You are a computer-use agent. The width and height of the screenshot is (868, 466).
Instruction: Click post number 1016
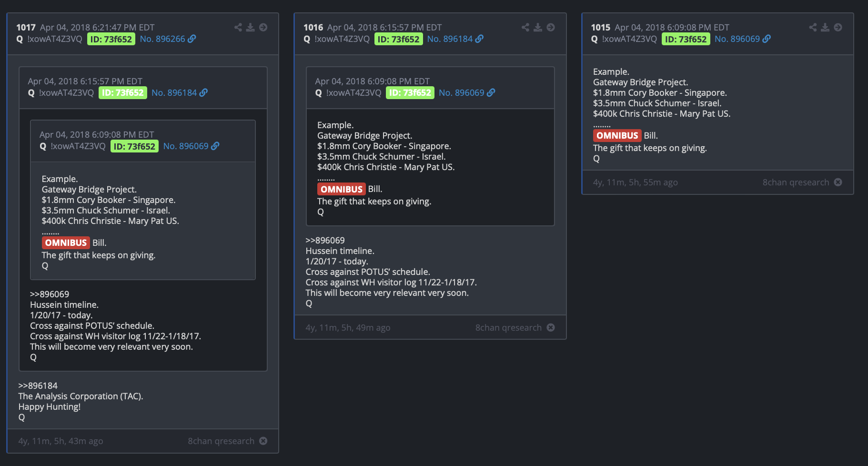point(313,27)
